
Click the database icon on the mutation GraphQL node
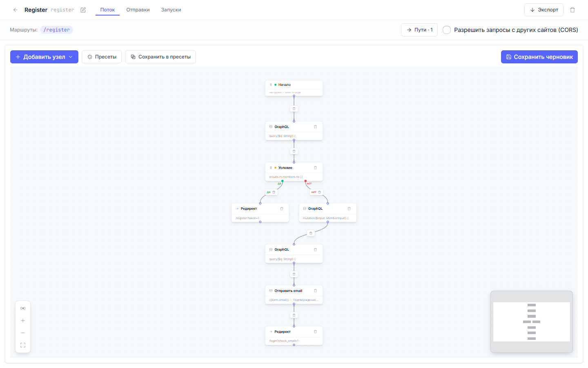pyautogui.click(x=305, y=209)
